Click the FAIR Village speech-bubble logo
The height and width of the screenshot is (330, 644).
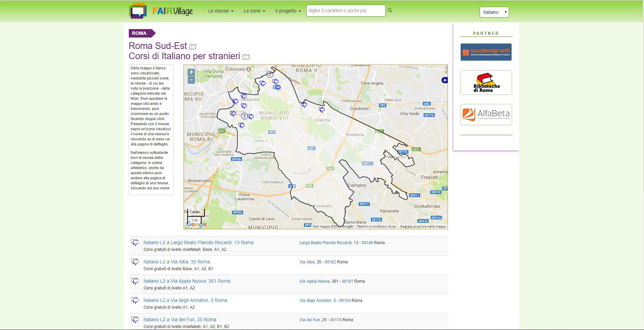(x=138, y=11)
